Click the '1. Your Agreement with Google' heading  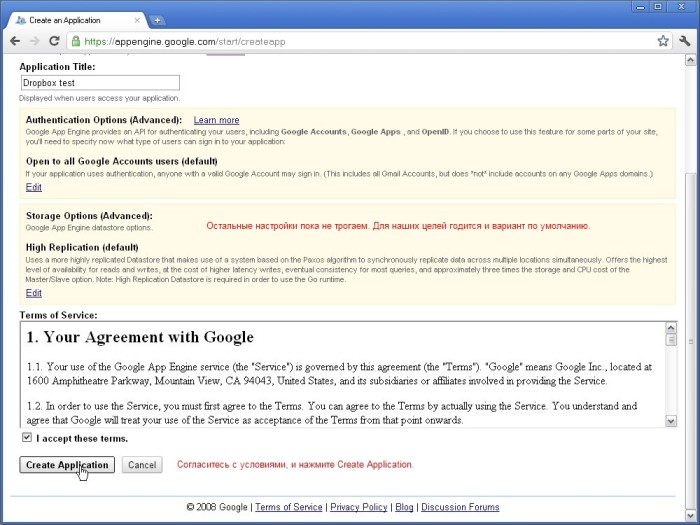click(140, 337)
